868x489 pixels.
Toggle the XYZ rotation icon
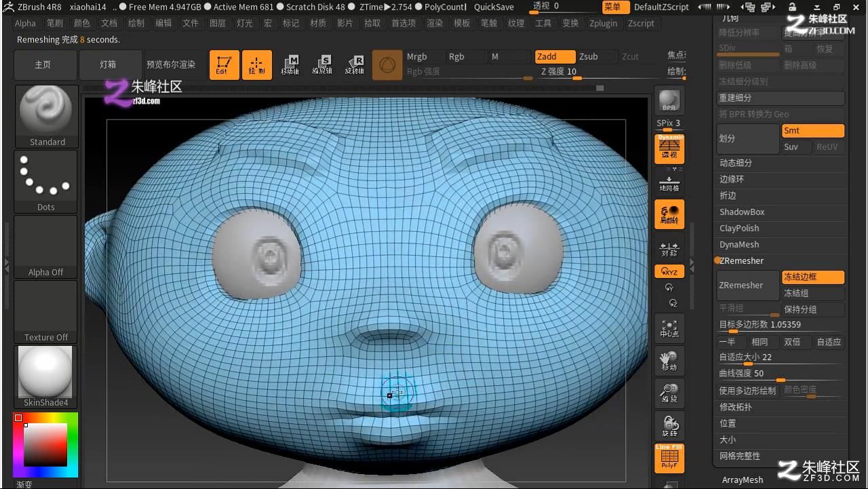click(669, 271)
